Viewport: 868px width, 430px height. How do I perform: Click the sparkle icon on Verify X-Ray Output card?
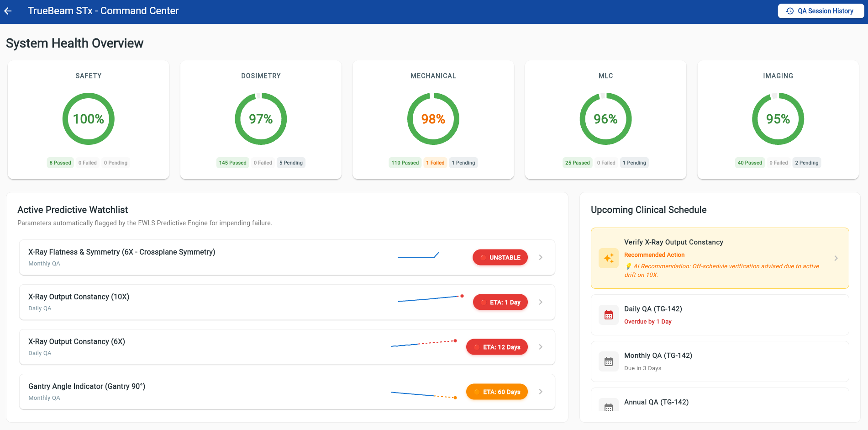(x=609, y=258)
